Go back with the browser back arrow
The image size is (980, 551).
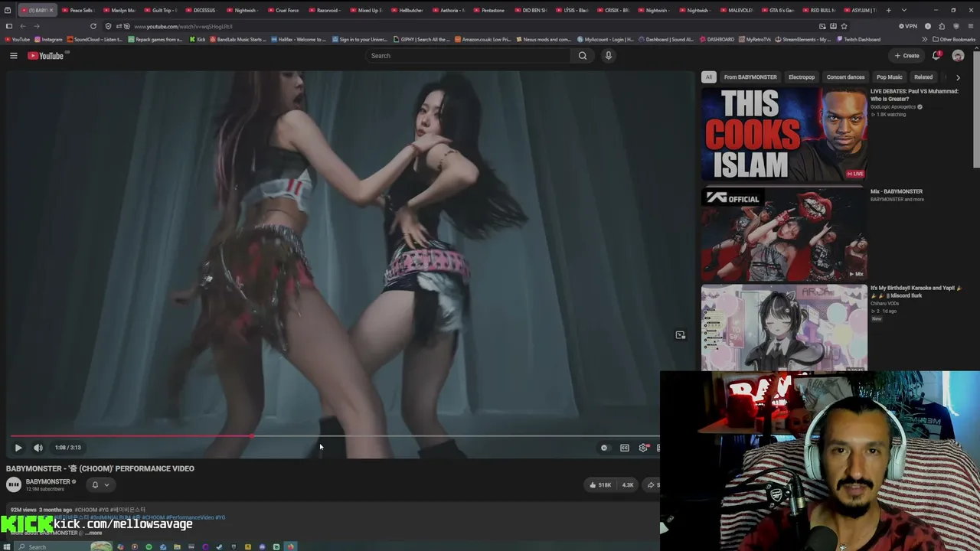pyautogui.click(x=22, y=26)
